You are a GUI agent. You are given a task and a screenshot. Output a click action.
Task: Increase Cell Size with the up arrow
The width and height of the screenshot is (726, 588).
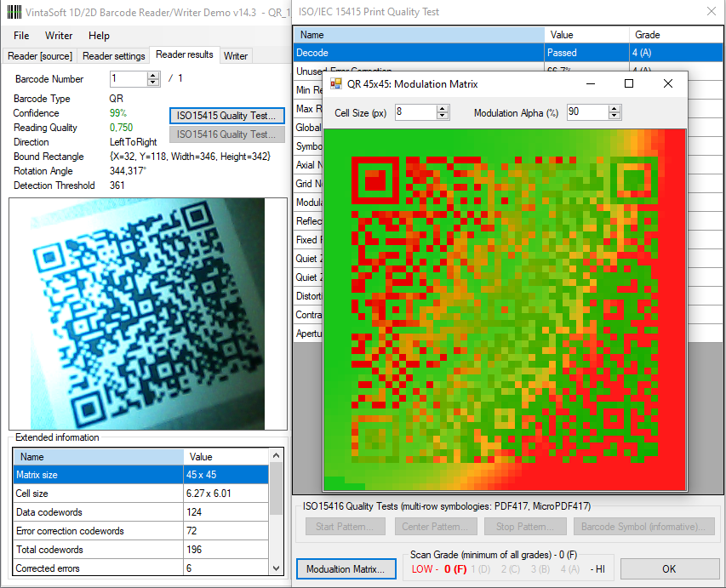(443, 109)
